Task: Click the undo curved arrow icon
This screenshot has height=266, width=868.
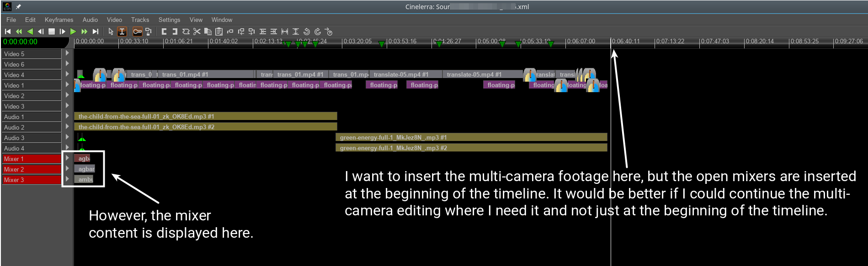Action: tap(307, 31)
